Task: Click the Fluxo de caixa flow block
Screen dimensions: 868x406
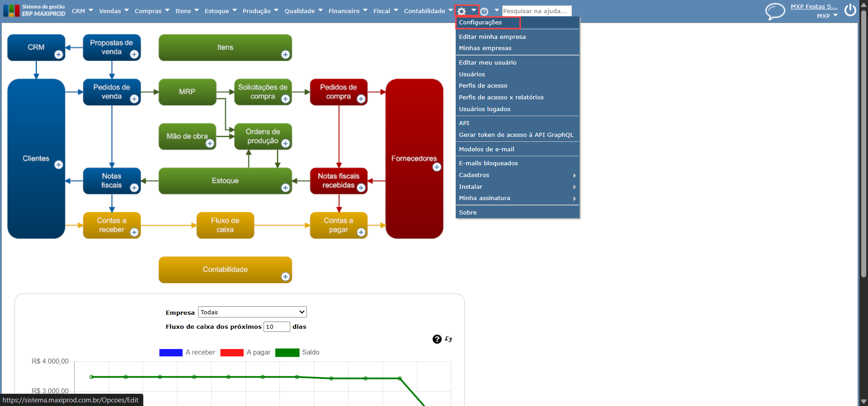Action: tap(225, 225)
